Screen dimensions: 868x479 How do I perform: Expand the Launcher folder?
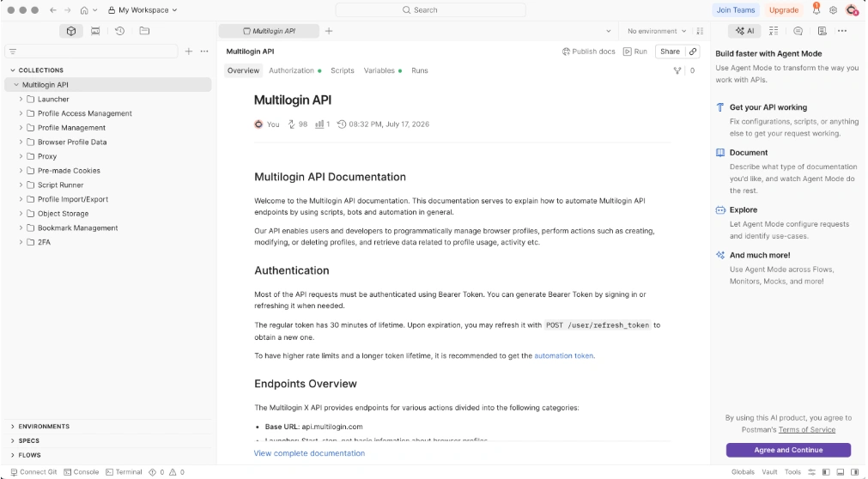tap(21, 99)
